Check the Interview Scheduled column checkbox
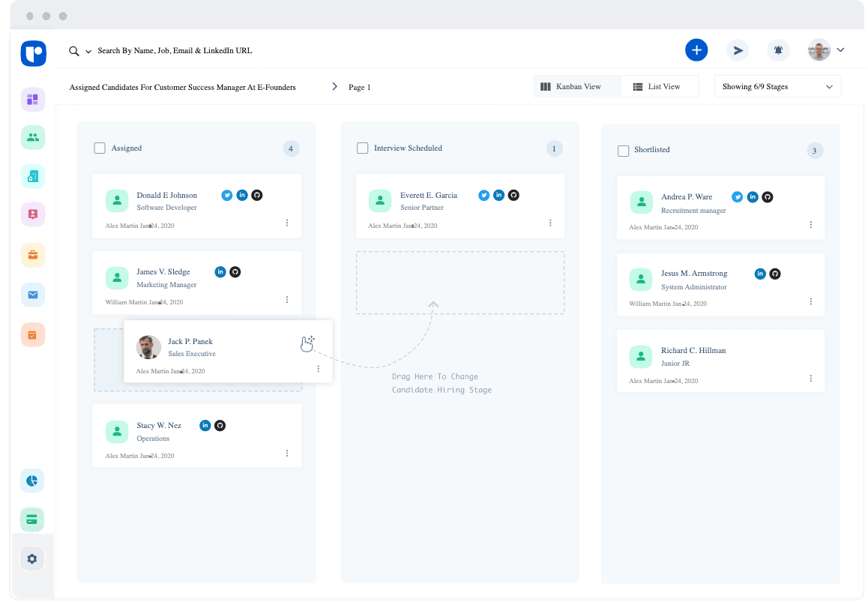 (x=363, y=148)
